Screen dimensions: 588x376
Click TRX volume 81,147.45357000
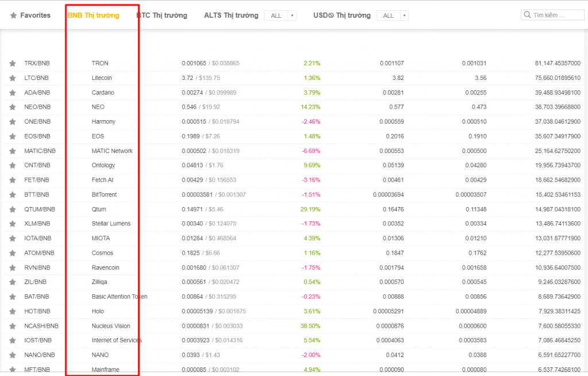[557, 63]
